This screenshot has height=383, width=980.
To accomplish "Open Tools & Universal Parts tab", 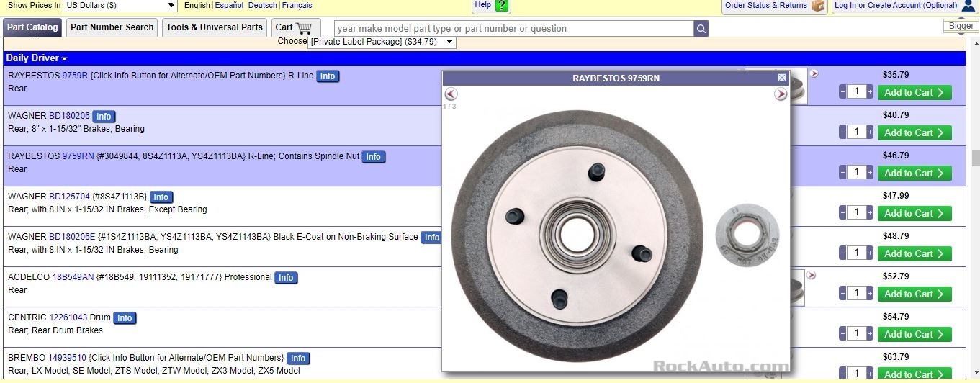I will pos(215,28).
